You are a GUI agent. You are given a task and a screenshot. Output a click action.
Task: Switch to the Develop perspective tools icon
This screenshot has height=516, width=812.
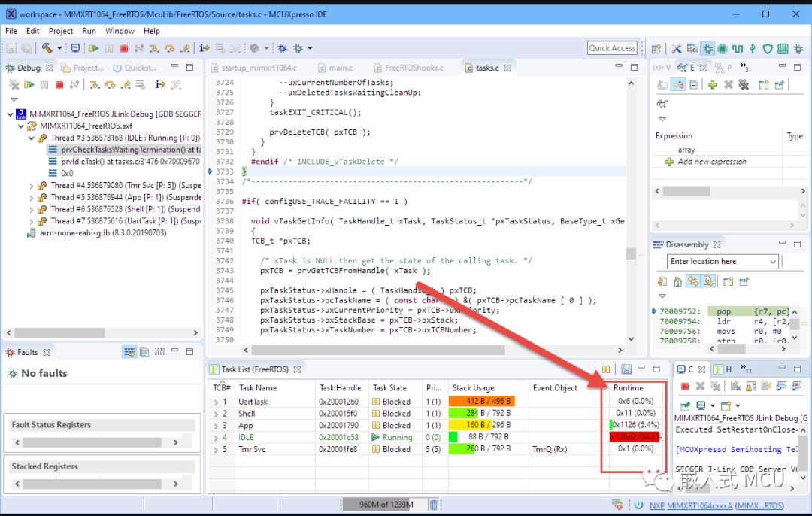(677, 49)
